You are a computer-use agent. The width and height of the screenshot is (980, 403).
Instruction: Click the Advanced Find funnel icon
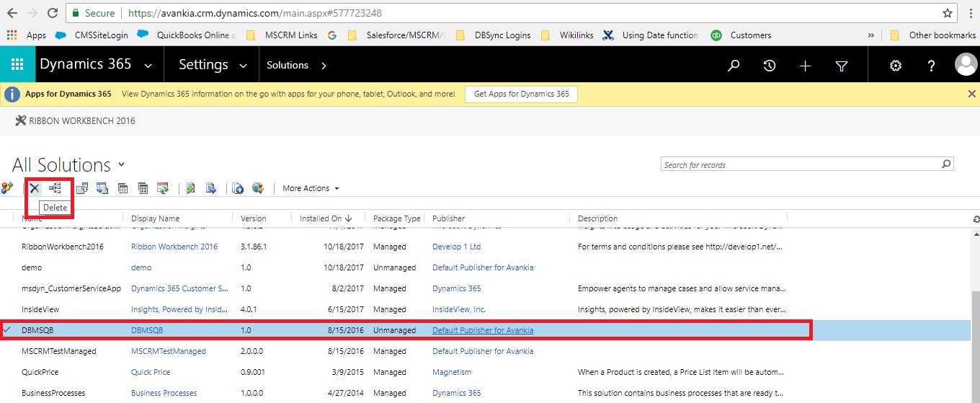pyautogui.click(x=841, y=66)
